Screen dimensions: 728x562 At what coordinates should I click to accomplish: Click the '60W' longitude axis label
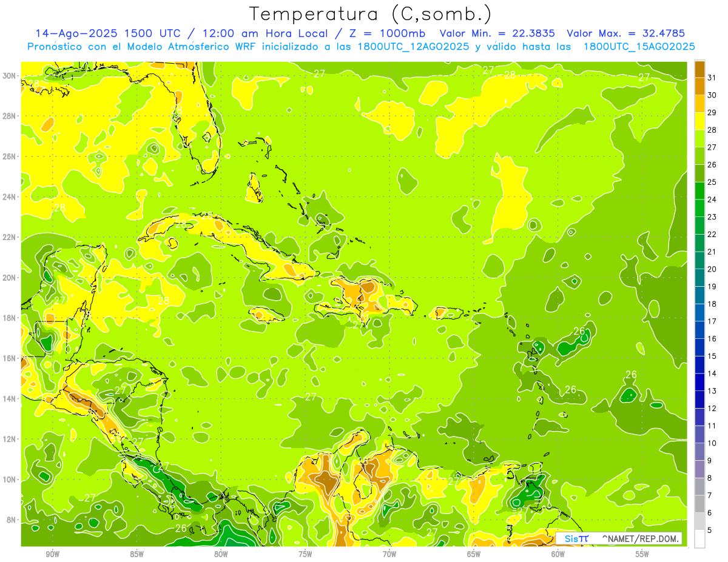tap(558, 554)
